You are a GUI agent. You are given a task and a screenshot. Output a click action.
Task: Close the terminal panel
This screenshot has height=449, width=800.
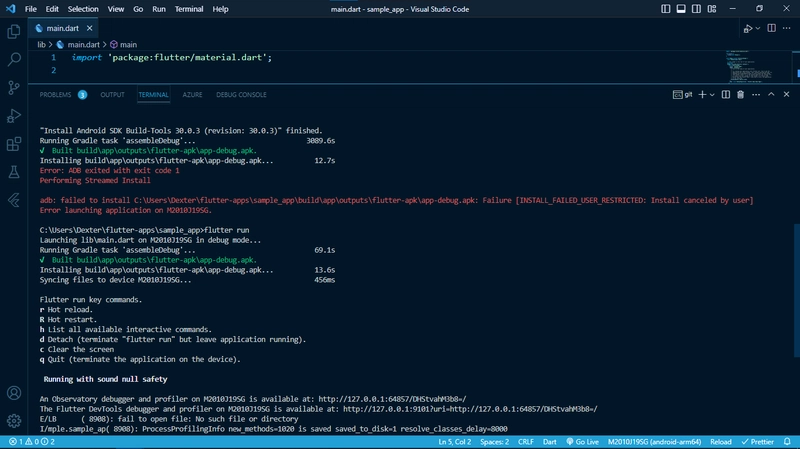[786, 94]
